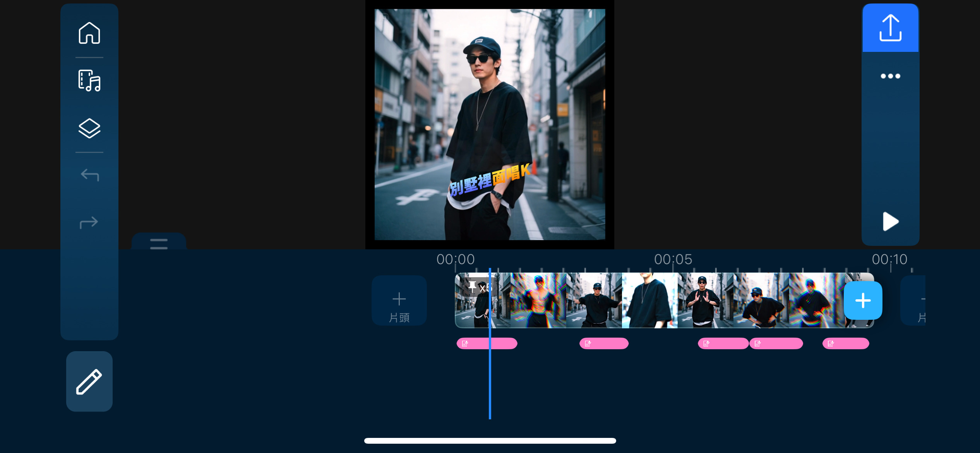Screen dimensions: 980x453
Task: Select the last pink text clip
Action: click(845, 343)
